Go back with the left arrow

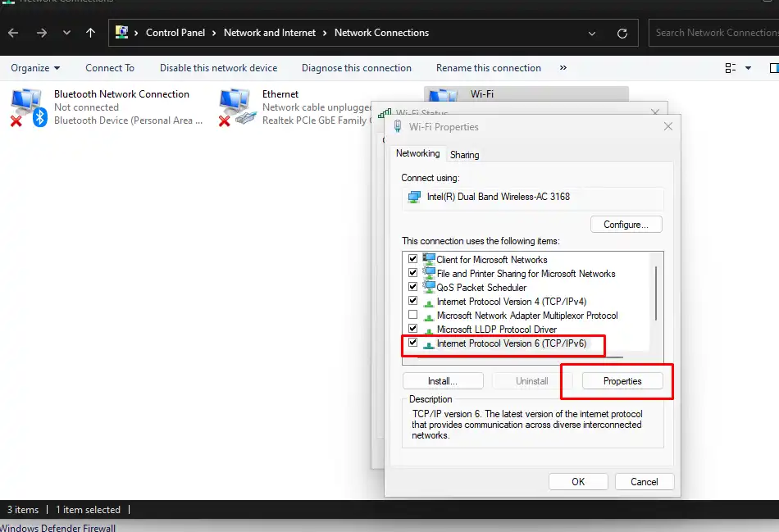point(13,33)
